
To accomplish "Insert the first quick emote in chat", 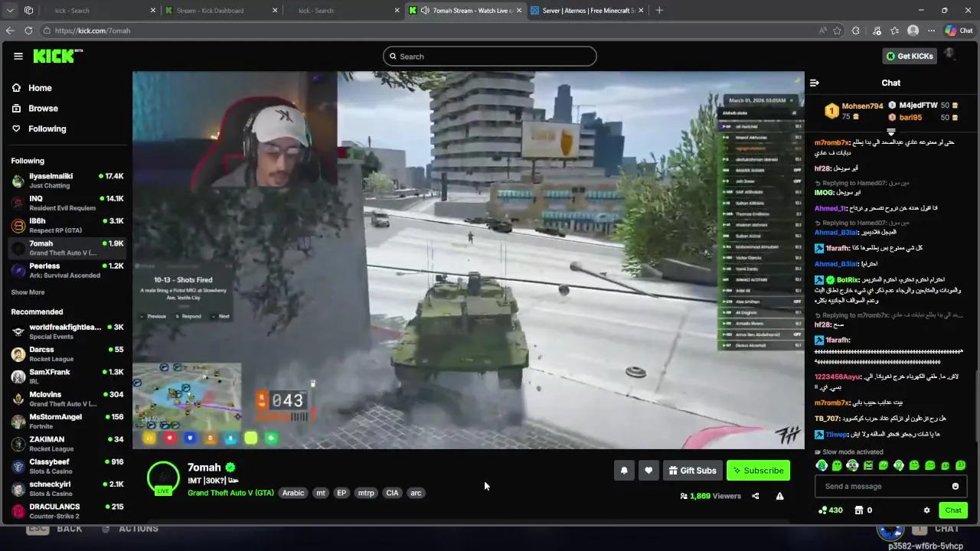I will pyautogui.click(x=822, y=465).
